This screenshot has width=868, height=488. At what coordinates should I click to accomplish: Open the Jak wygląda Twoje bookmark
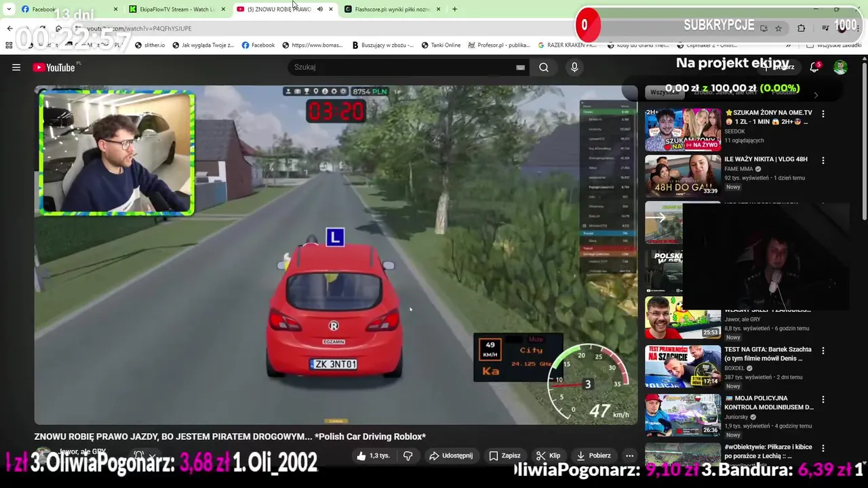coord(203,45)
